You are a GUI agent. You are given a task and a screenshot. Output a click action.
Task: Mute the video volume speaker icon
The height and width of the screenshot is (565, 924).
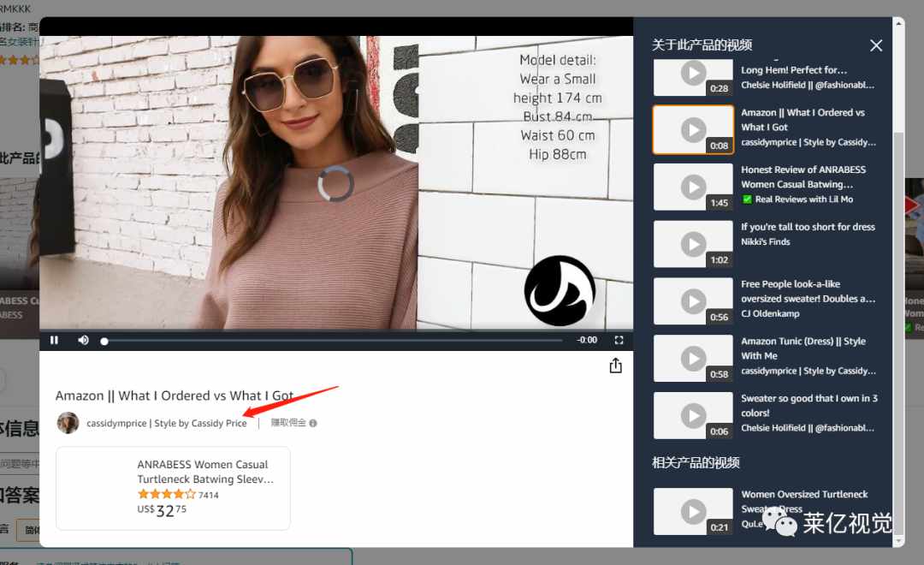(x=83, y=341)
